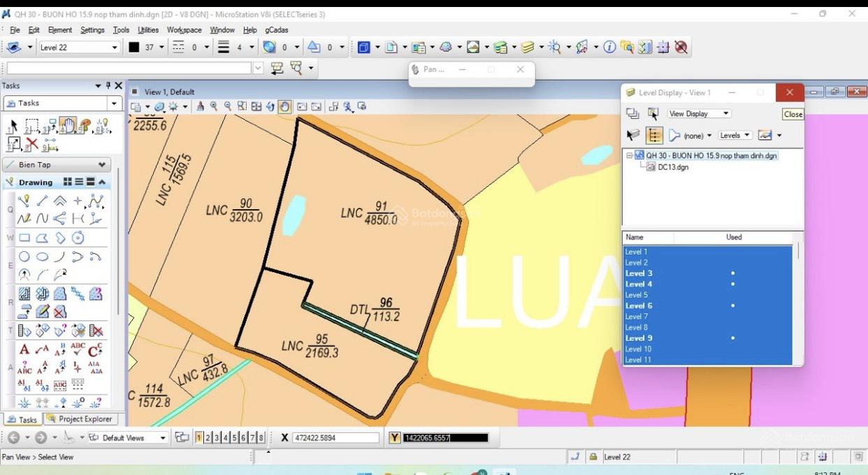Image resolution: width=868 pixels, height=475 pixels.
Task: Toggle view window 5 button
Action: click(x=234, y=438)
